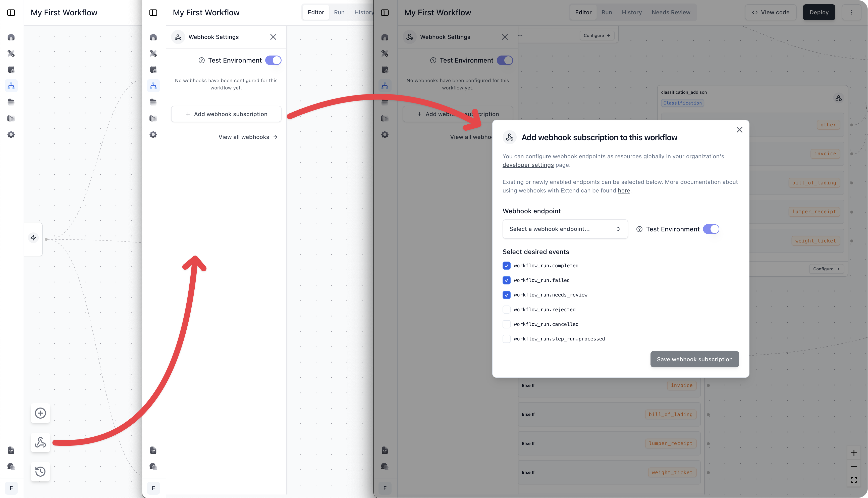Open the Select a webhook endpoint dropdown
This screenshot has width=868, height=498.
coord(565,229)
